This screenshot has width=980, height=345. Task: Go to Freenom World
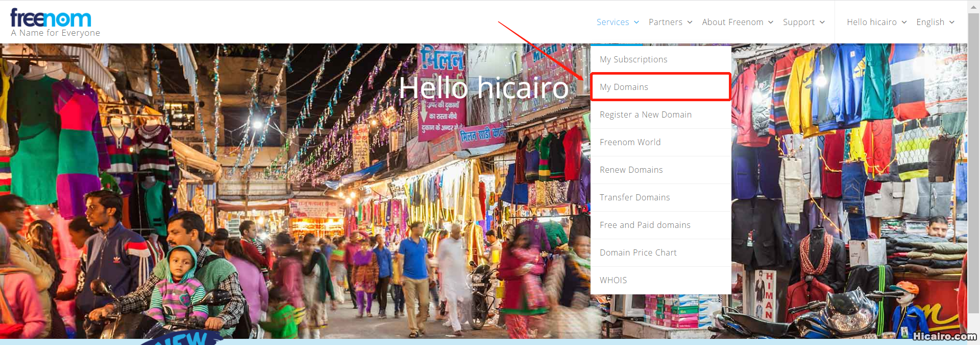pyautogui.click(x=630, y=142)
